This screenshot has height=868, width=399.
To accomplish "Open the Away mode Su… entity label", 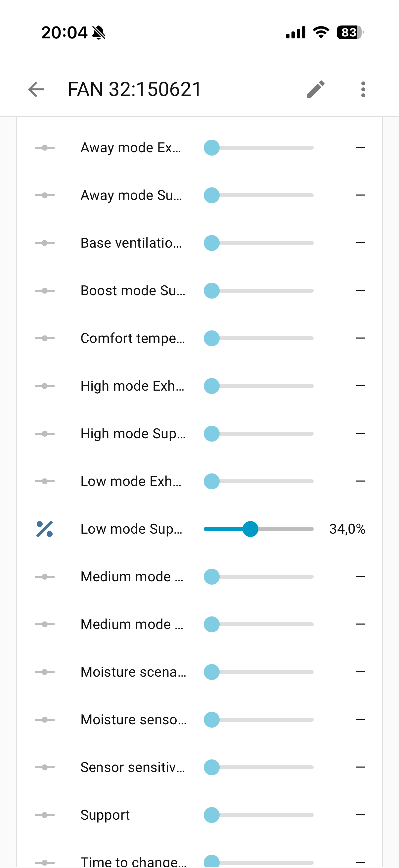I will 131,195.
